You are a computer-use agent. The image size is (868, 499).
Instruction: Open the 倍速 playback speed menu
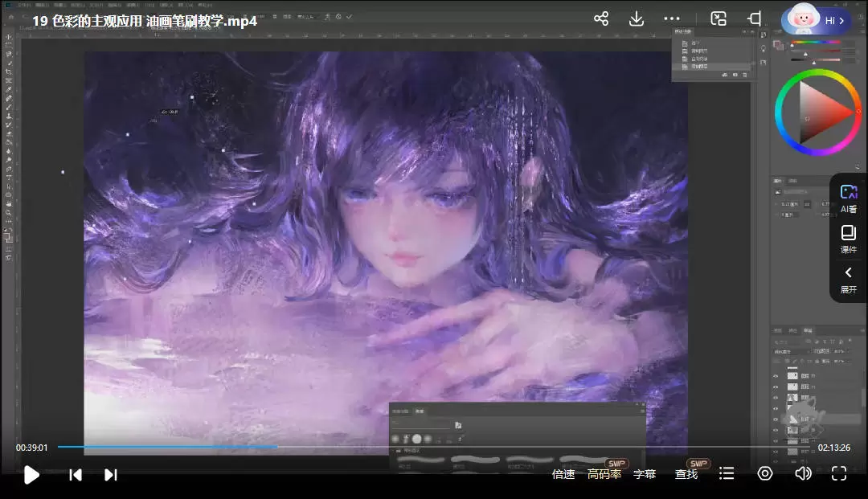(563, 474)
